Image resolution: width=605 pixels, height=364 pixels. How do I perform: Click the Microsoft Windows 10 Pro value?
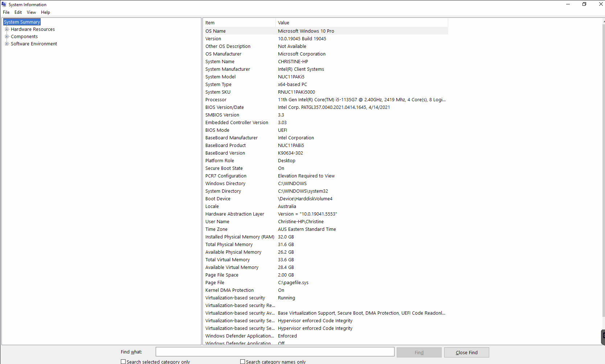pos(306,31)
